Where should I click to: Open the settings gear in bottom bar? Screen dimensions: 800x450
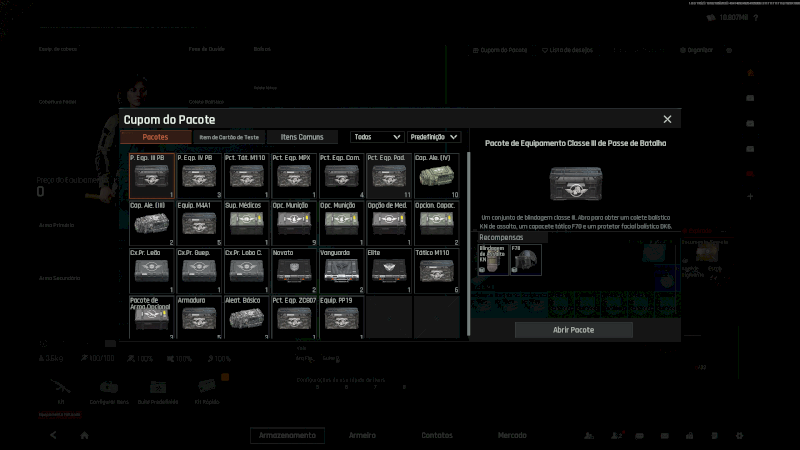click(x=739, y=435)
